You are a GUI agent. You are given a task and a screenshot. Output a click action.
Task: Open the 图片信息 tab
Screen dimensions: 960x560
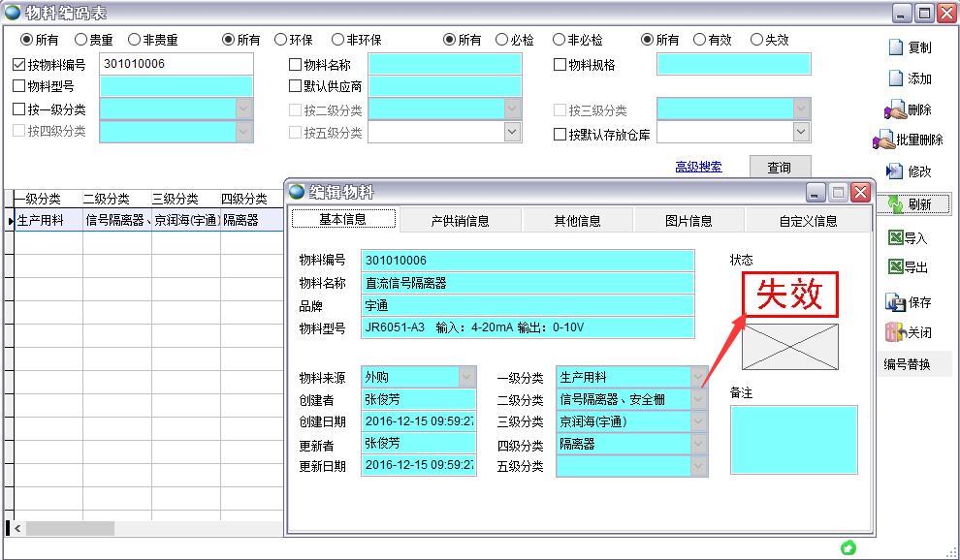click(x=688, y=220)
